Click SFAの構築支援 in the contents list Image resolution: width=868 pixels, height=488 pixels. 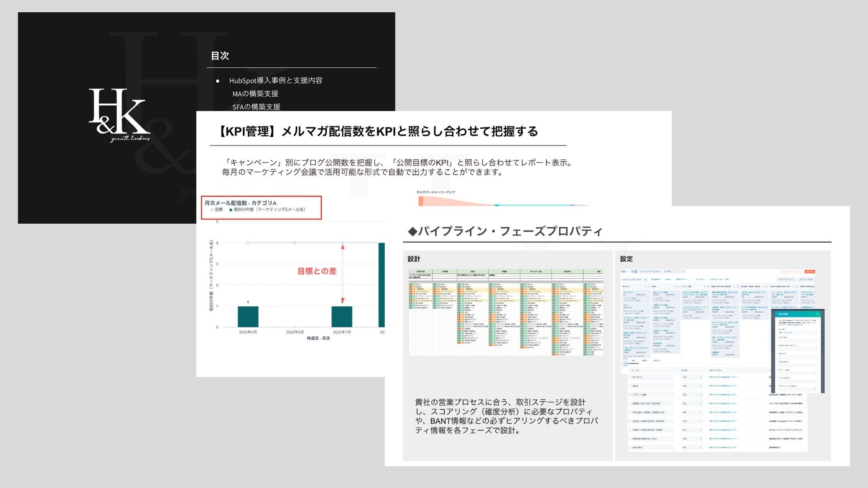(256, 107)
